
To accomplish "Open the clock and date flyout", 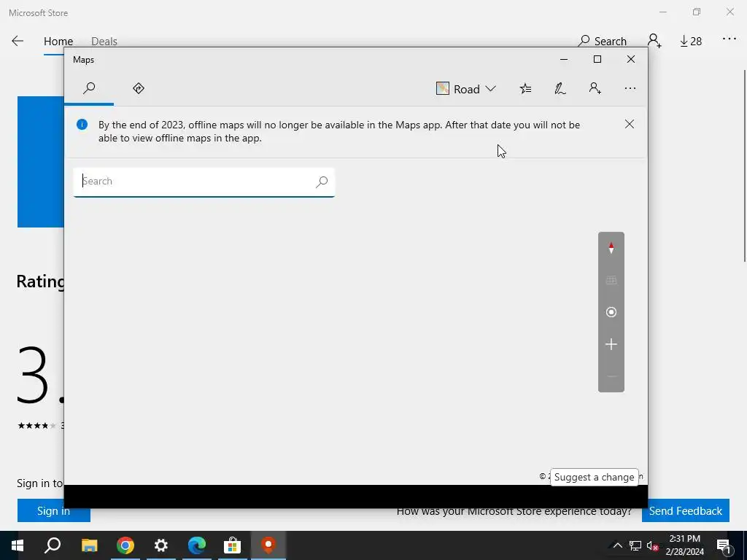I will pyautogui.click(x=684, y=545).
